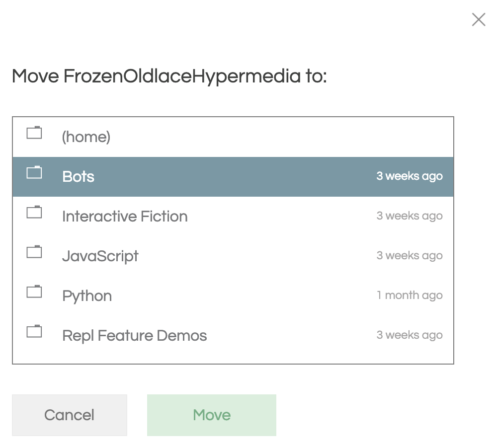The image size is (495, 448).
Task: Pick the JavaScript folder
Action: point(233,256)
